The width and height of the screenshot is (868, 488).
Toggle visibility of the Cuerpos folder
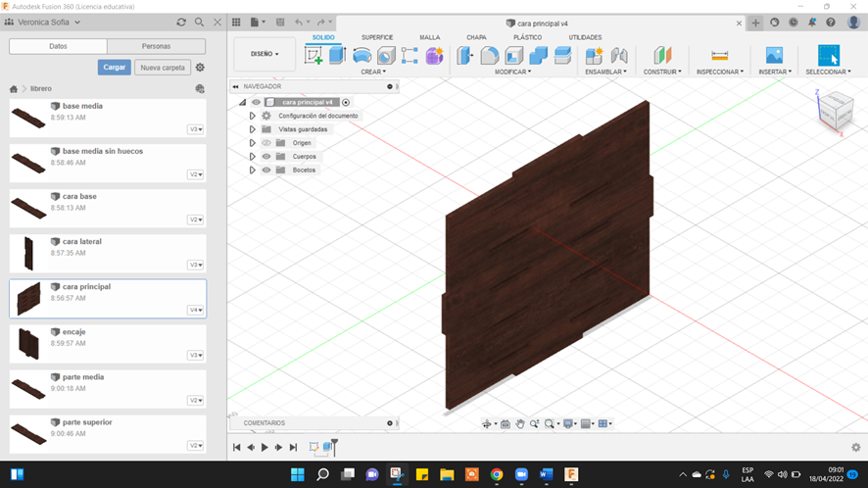tap(265, 157)
